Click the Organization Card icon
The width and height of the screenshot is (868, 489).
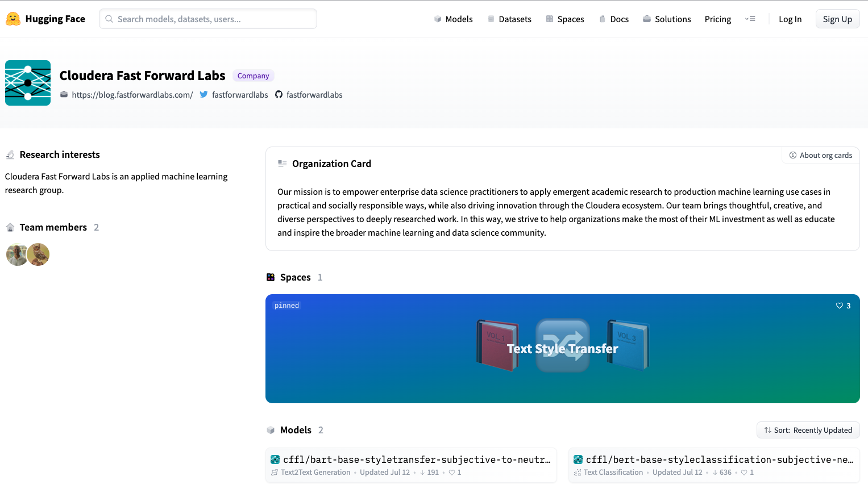282,164
